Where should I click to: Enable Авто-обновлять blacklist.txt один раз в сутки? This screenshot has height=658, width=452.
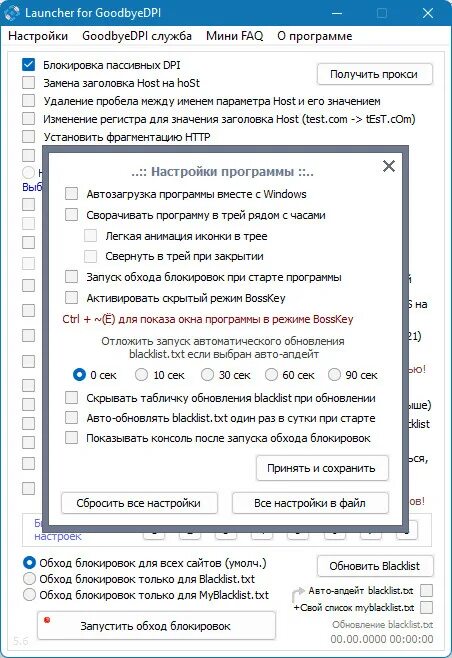tap(71, 418)
